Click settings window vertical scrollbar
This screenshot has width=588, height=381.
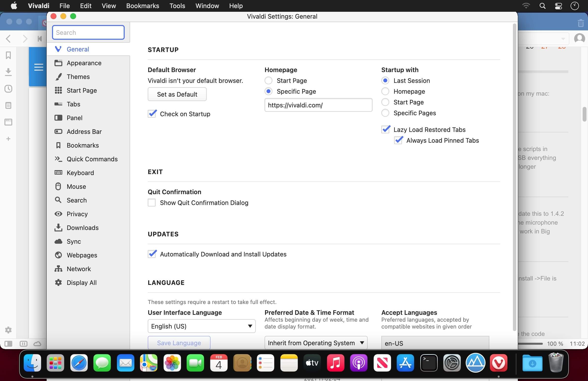pos(515,177)
